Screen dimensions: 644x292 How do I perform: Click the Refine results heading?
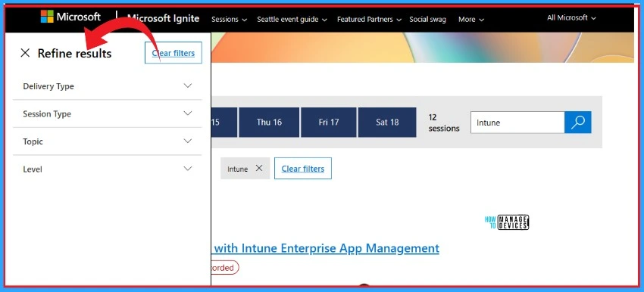74,53
